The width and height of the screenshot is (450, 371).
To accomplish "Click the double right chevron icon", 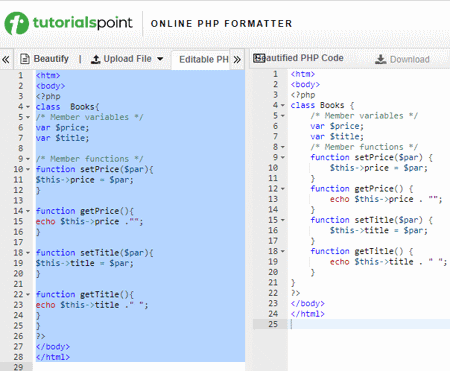I will coord(237,60).
